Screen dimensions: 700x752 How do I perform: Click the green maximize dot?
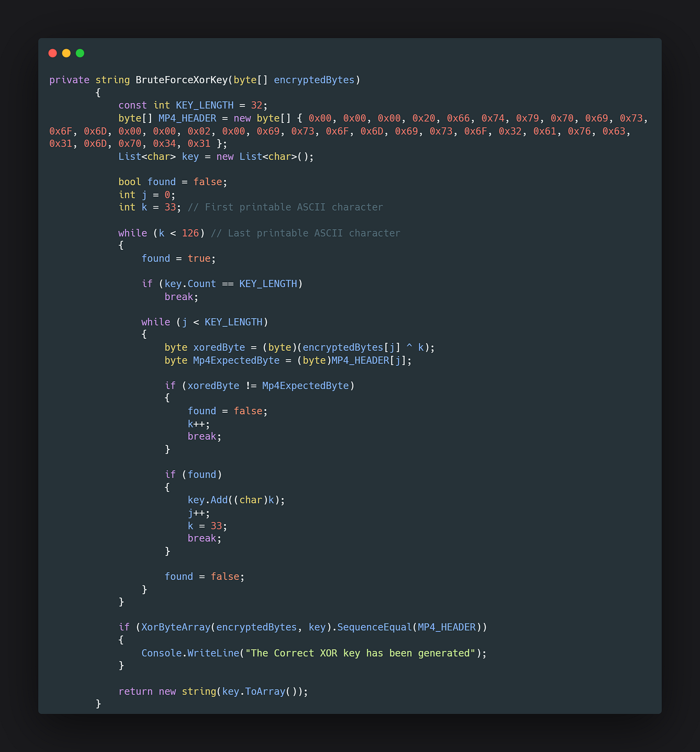[80, 53]
